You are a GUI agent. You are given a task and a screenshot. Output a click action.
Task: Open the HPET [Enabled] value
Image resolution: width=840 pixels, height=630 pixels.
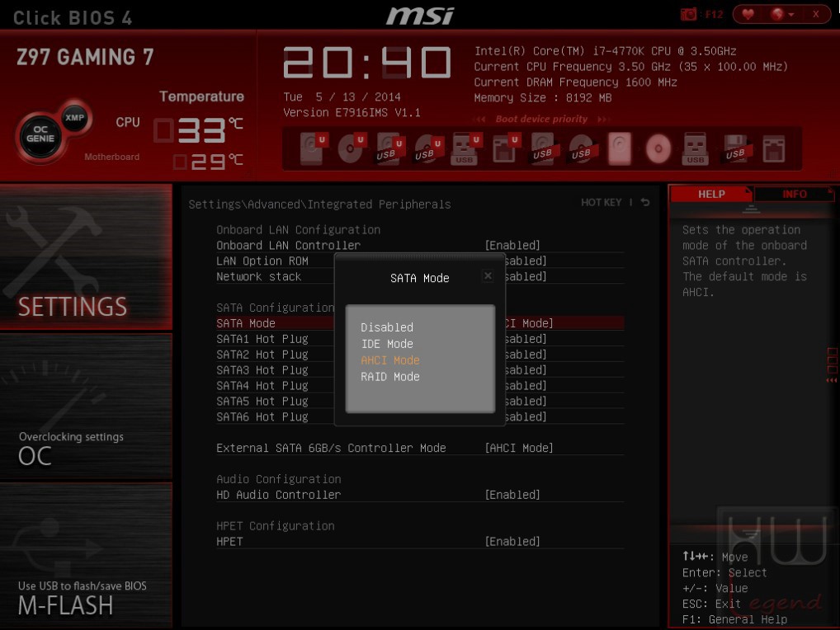pos(512,541)
